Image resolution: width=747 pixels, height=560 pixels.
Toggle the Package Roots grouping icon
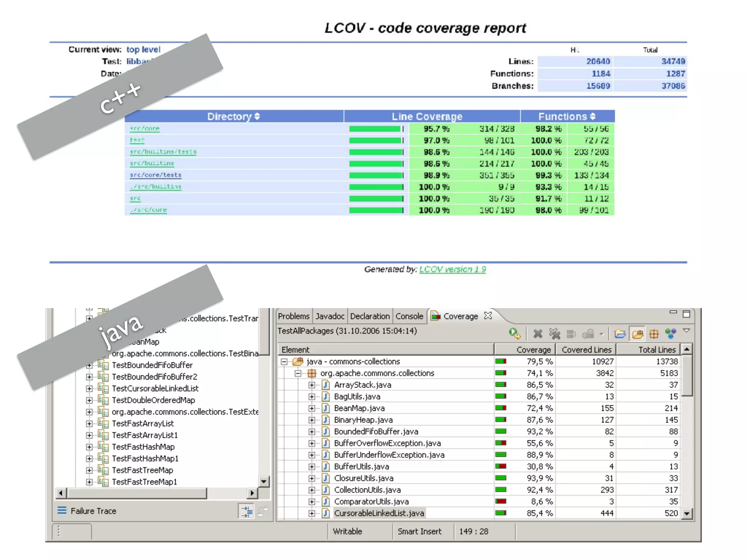637,334
